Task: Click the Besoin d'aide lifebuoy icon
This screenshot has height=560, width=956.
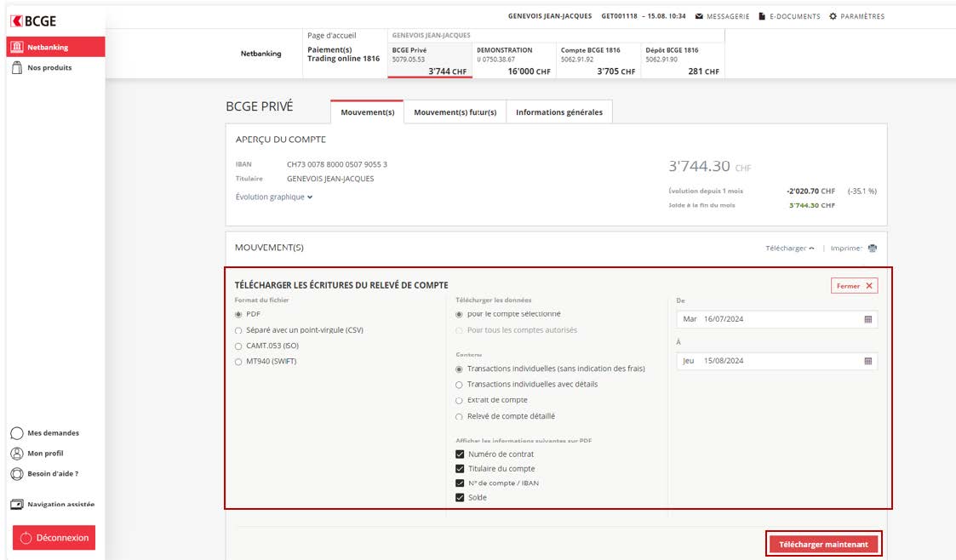Action: click(x=17, y=473)
